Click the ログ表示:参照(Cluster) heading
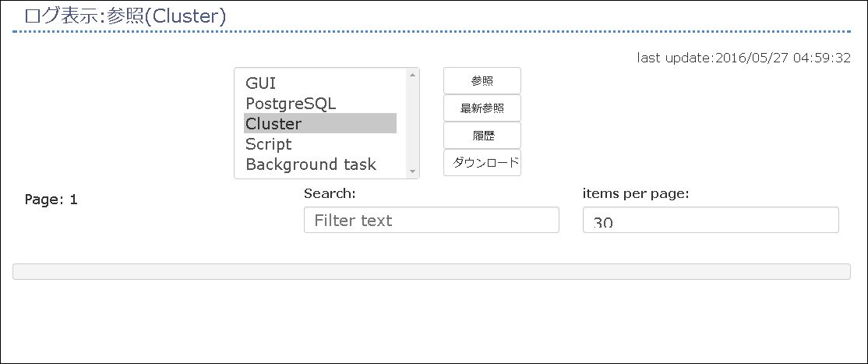The width and height of the screenshot is (868, 364). [125, 16]
